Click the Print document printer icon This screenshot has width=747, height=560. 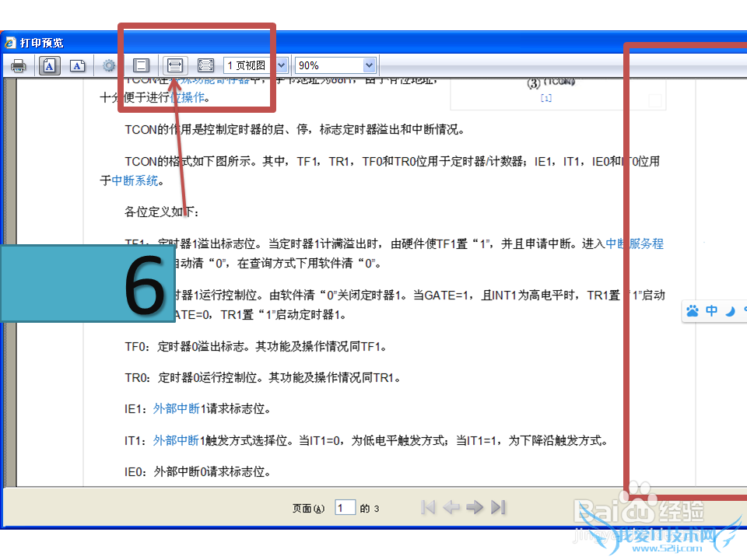(x=19, y=65)
